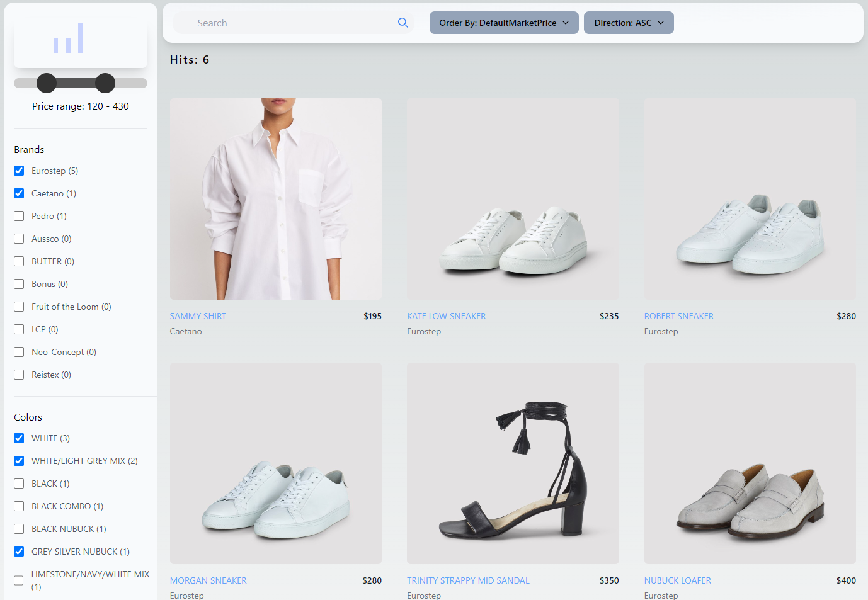Open the KATE LOW SNEAKER link

click(x=446, y=316)
